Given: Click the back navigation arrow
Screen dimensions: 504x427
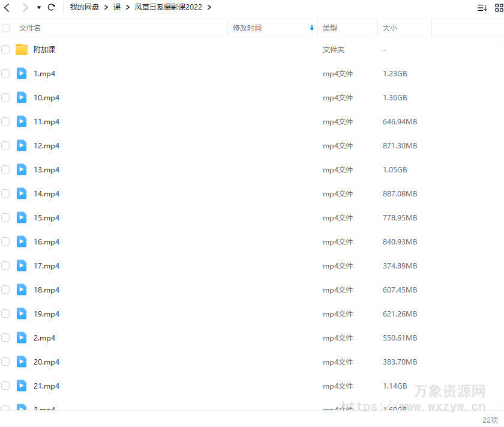Looking at the screenshot, I should (x=7, y=7).
